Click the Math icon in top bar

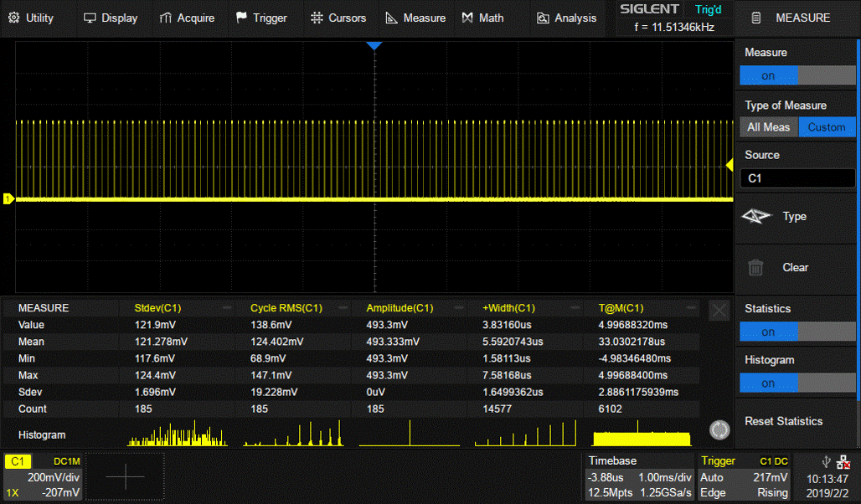[467, 18]
